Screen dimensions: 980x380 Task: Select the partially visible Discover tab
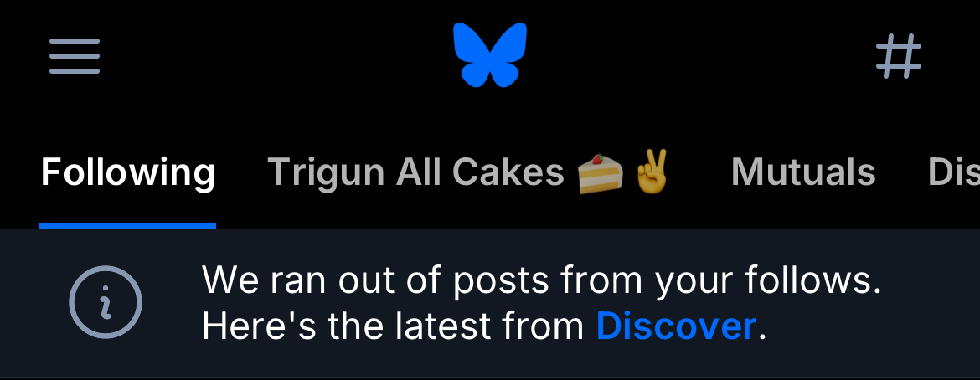click(954, 172)
